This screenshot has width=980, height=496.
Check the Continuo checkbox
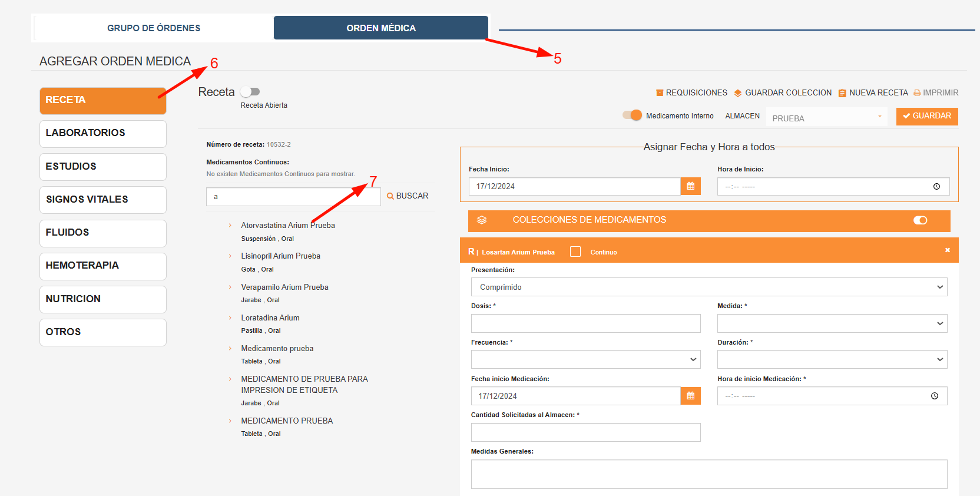tap(575, 252)
